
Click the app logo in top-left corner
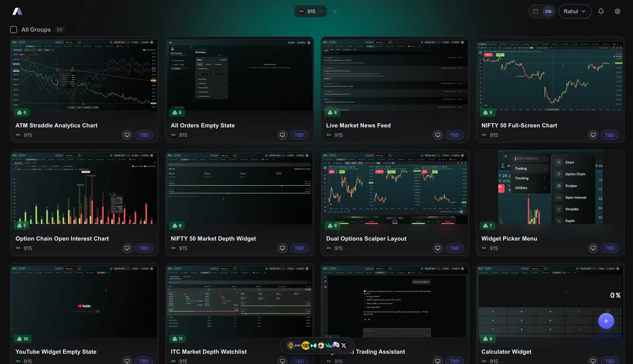18,11
